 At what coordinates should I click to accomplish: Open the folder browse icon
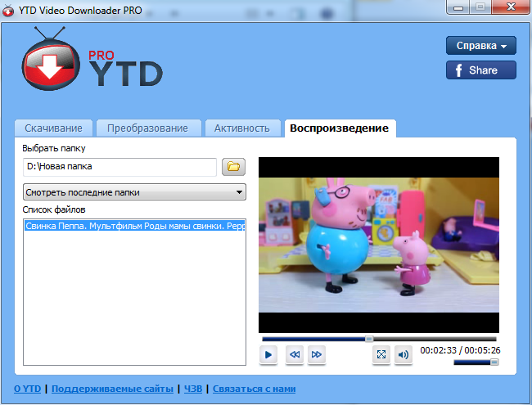(x=234, y=167)
